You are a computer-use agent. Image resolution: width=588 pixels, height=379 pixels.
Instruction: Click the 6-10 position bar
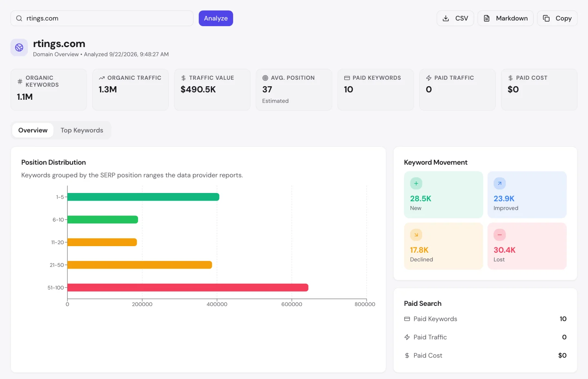(102, 220)
